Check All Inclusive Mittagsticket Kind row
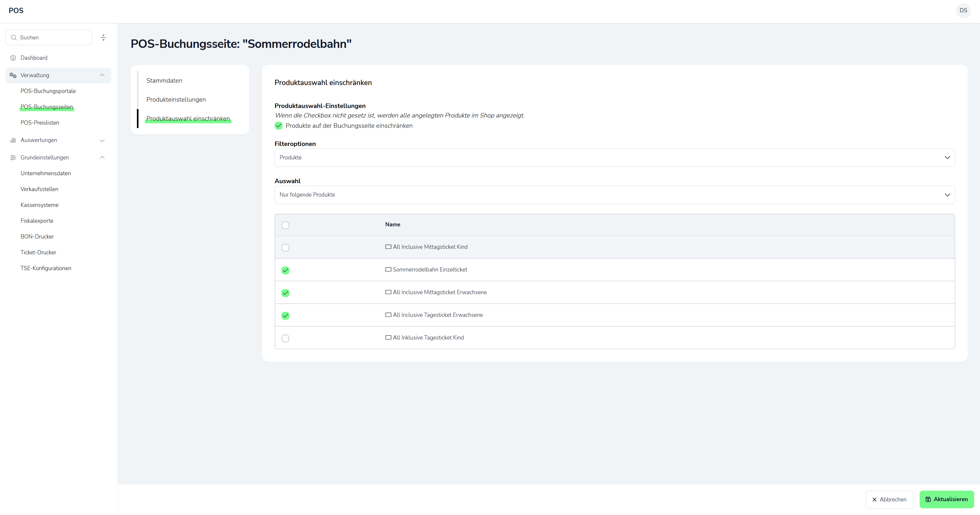Viewport: 980px width, 515px height. (285, 248)
